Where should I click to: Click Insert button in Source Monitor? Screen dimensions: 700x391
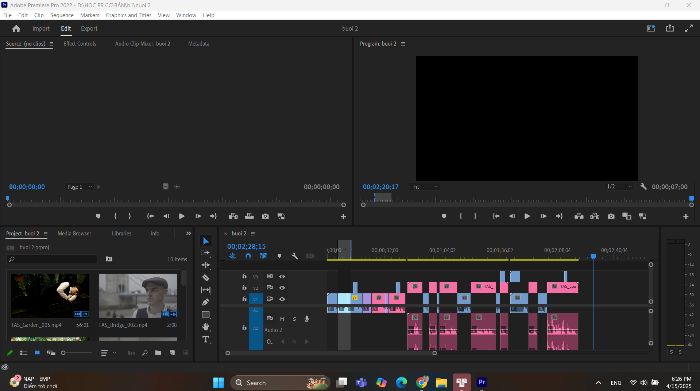233,216
